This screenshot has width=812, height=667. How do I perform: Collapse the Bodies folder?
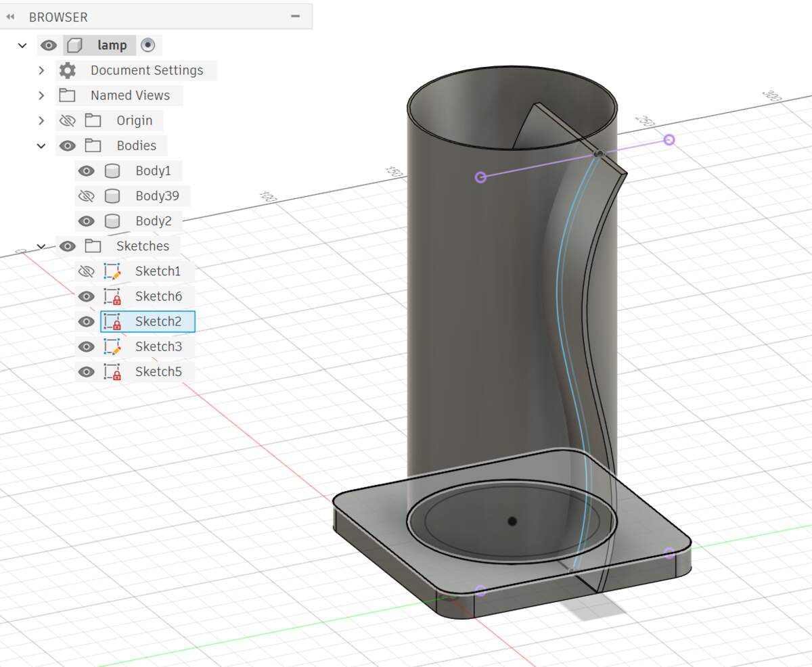tap(41, 145)
